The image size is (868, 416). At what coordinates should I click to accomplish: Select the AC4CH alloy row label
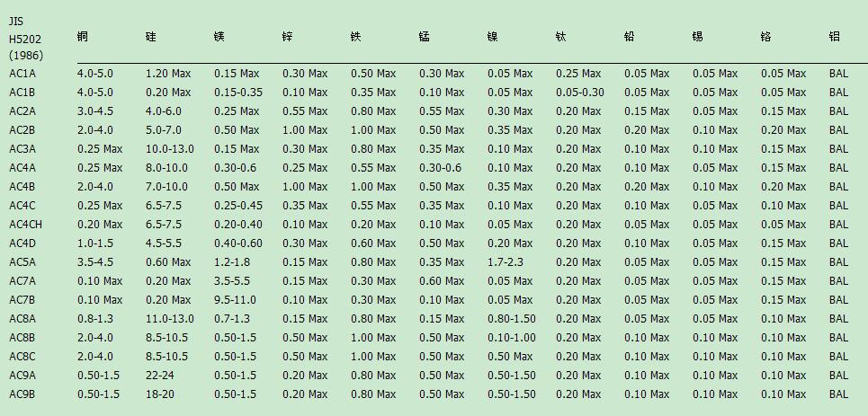click(x=26, y=225)
